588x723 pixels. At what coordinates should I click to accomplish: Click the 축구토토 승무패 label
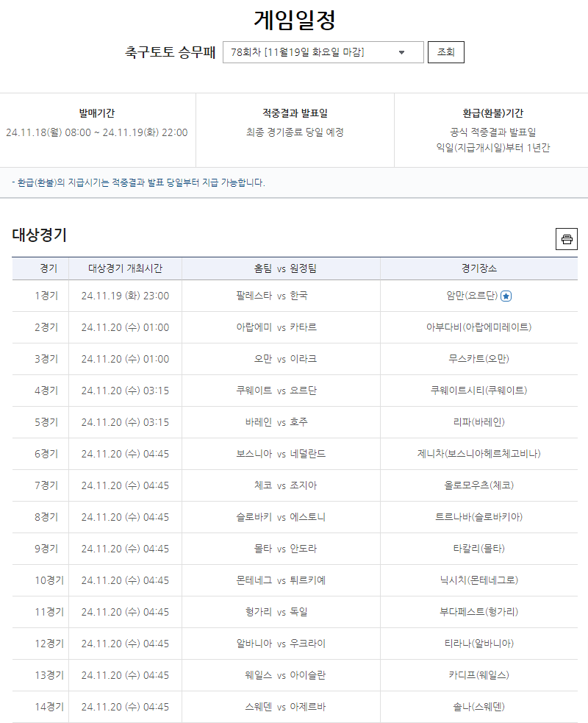(x=170, y=52)
